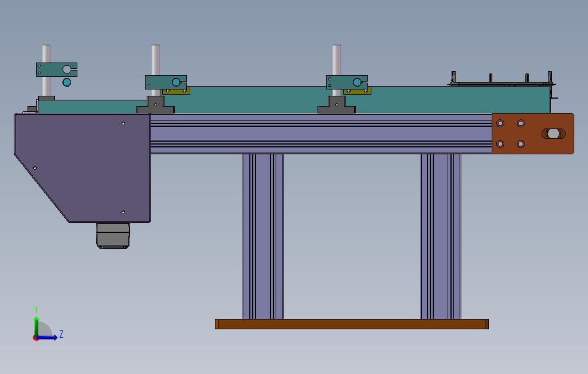The height and width of the screenshot is (374, 588).
Task: Select the right vertical support leg
Action: [x=441, y=236]
